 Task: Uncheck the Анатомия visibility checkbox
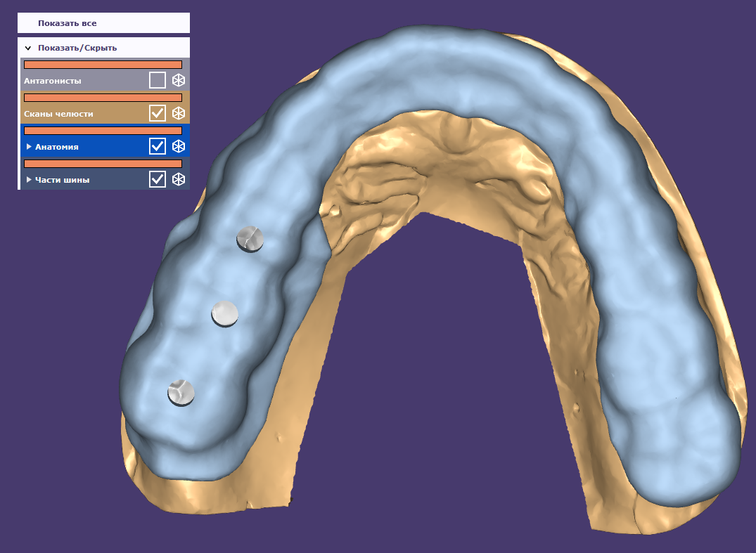[x=158, y=146]
